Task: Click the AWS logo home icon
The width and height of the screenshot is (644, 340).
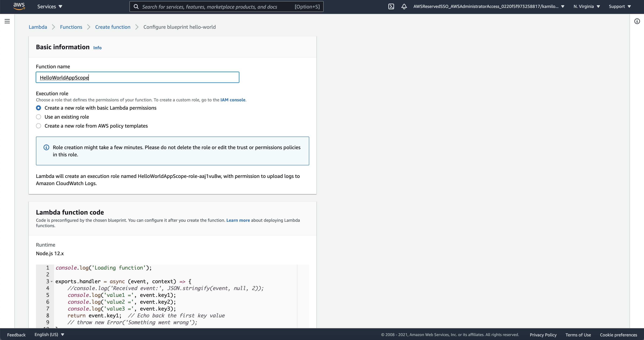Action: click(19, 6)
